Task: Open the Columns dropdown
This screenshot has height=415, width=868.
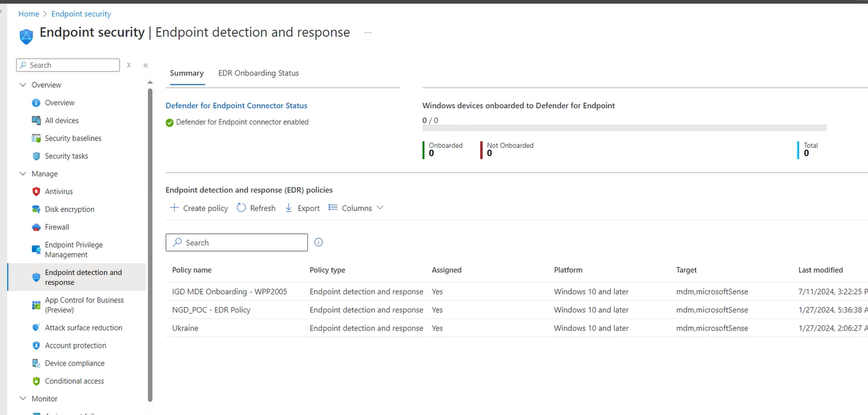Action: [x=357, y=208]
